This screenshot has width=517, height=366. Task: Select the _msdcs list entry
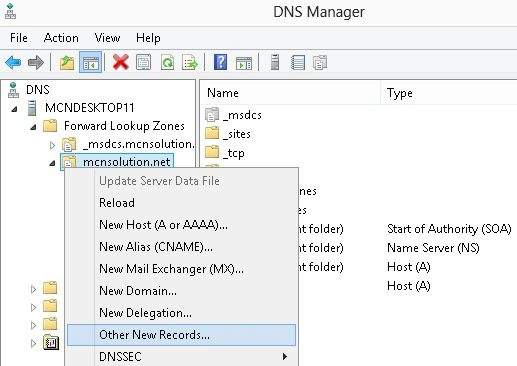(x=242, y=115)
